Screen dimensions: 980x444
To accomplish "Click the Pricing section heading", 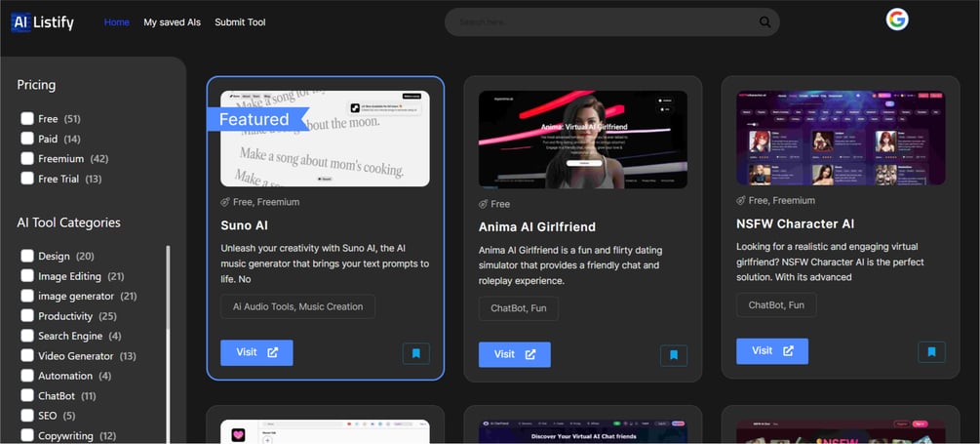I will 36,85.
